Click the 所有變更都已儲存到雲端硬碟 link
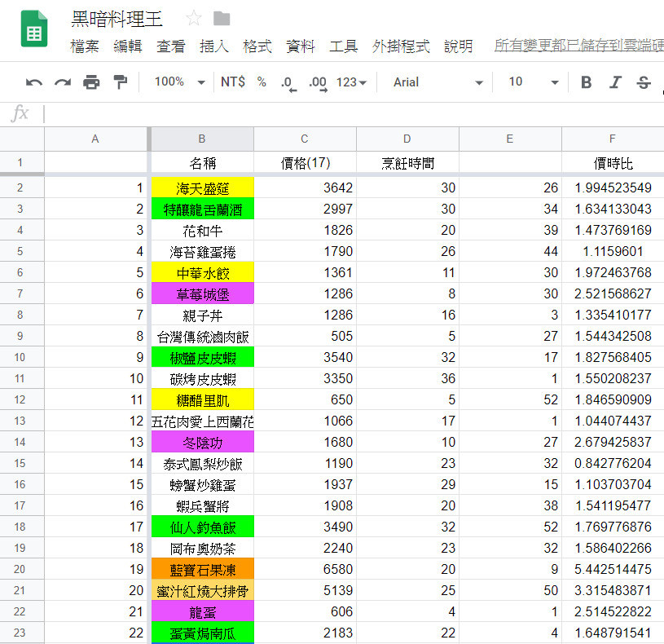The height and width of the screenshot is (644, 664). click(x=579, y=45)
